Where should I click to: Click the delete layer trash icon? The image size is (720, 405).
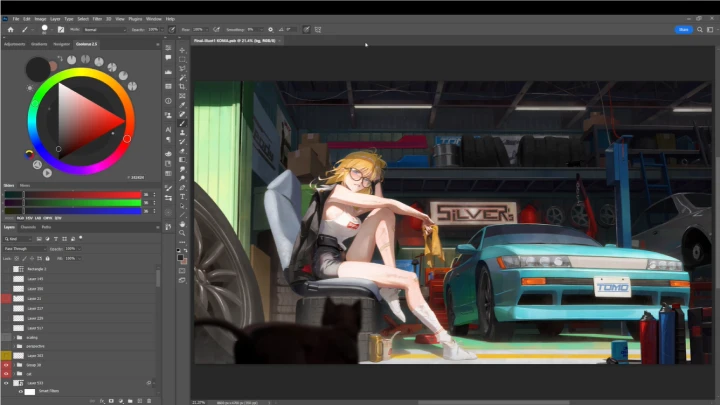coord(149,401)
